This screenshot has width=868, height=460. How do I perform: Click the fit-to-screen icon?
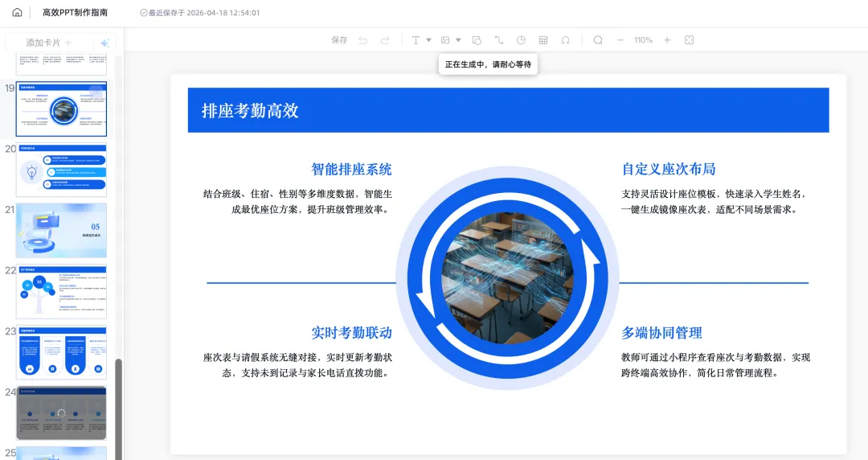pos(690,40)
